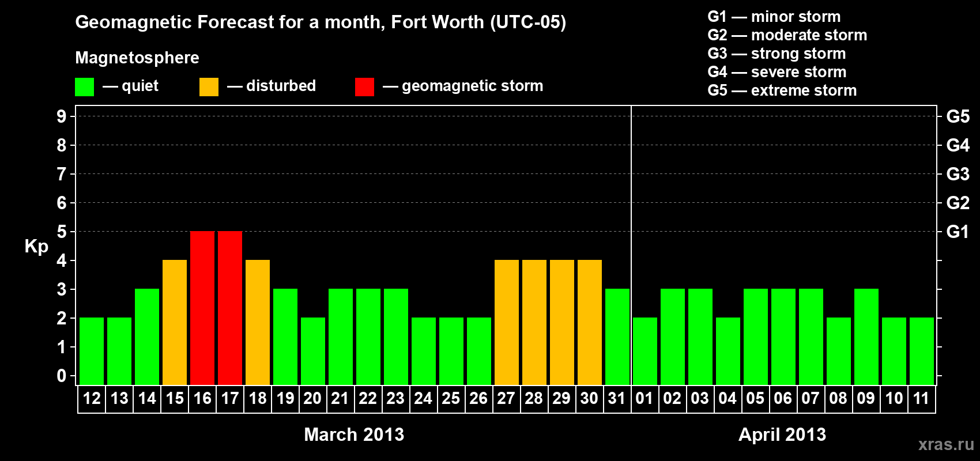Select the red bar for March 17

pyautogui.click(x=230, y=308)
